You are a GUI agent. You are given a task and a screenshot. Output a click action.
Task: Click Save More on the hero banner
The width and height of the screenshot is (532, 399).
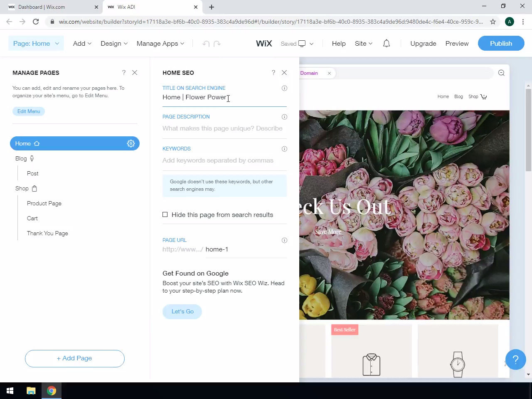pos(328,232)
